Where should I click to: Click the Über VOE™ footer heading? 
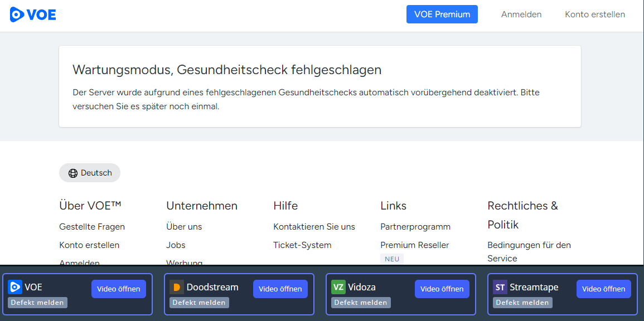pos(90,206)
